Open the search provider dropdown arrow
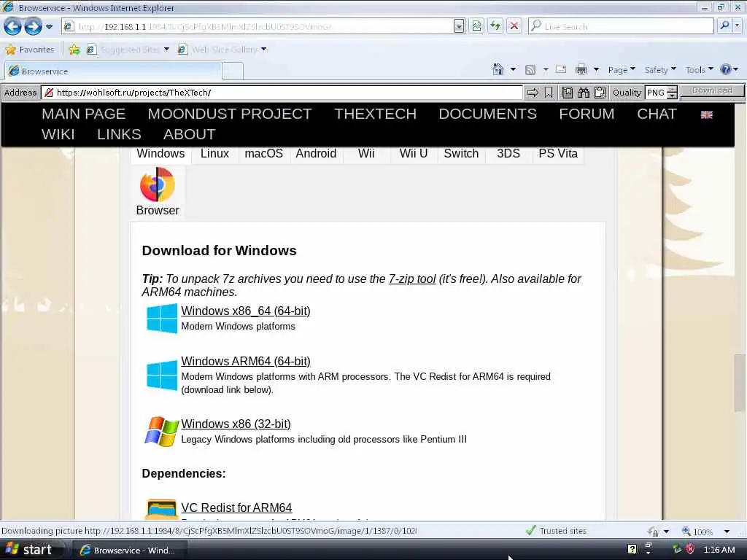The image size is (747, 560). (738, 26)
